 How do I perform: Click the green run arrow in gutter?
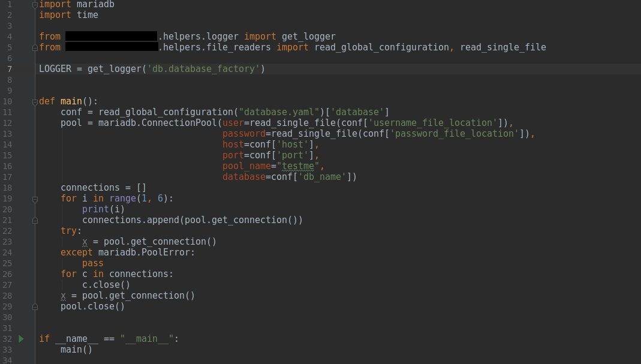pos(21,339)
